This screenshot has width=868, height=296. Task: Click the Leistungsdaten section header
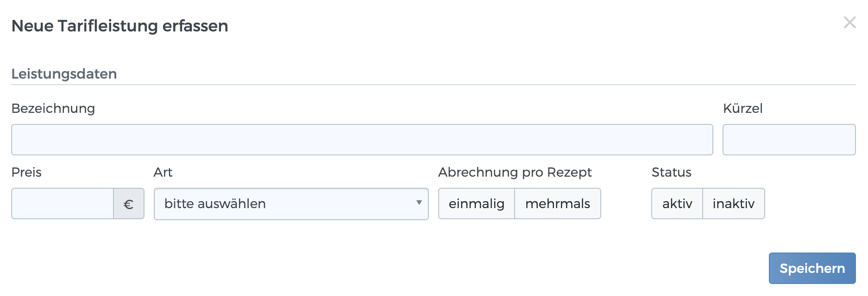coord(64,74)
